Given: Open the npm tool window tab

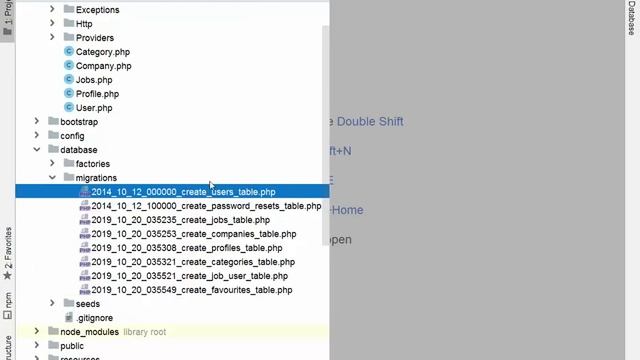Looking at the screenshot, I should pyautogui.click(x=7, y=305).
